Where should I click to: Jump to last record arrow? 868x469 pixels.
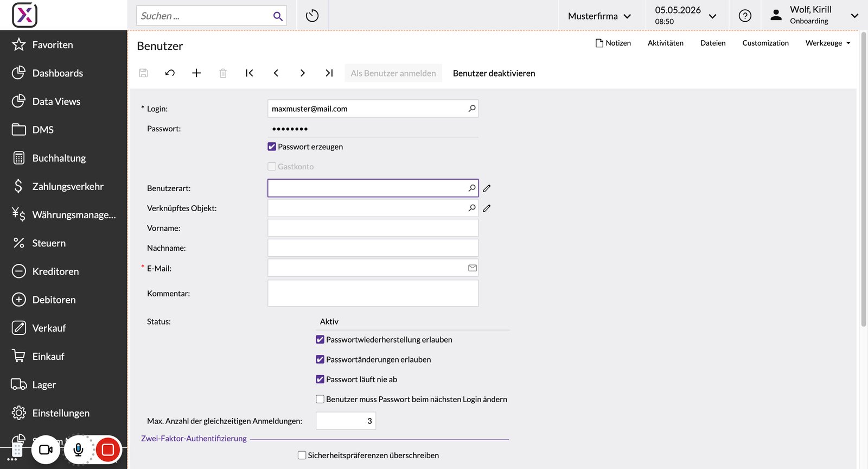click(x=329, y=73)
